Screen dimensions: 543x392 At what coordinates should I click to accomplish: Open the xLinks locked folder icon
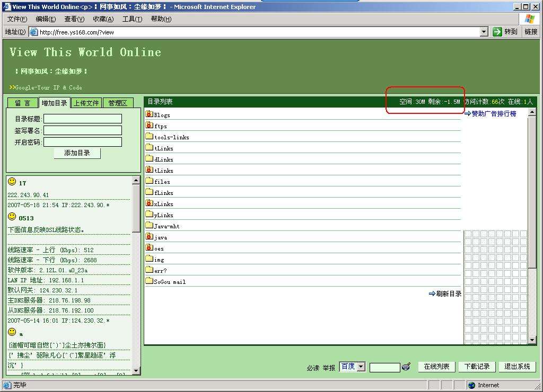coord(149,203)
